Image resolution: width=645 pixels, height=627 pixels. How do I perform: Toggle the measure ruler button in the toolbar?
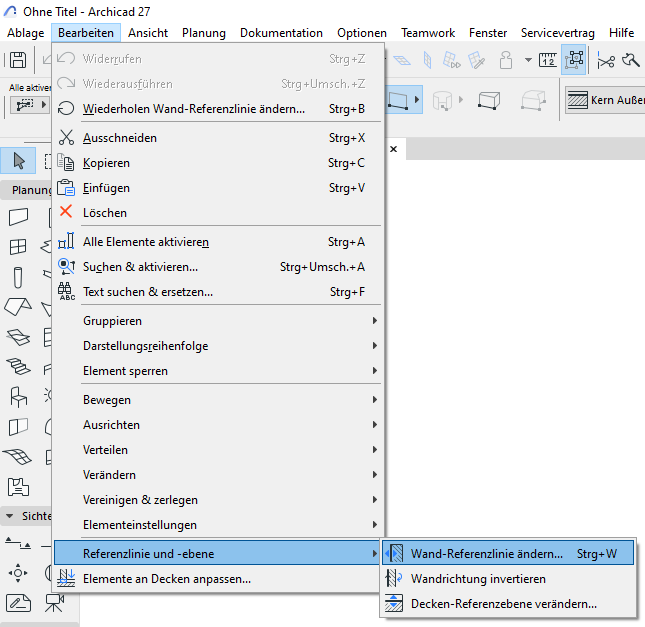coord(547,61)
